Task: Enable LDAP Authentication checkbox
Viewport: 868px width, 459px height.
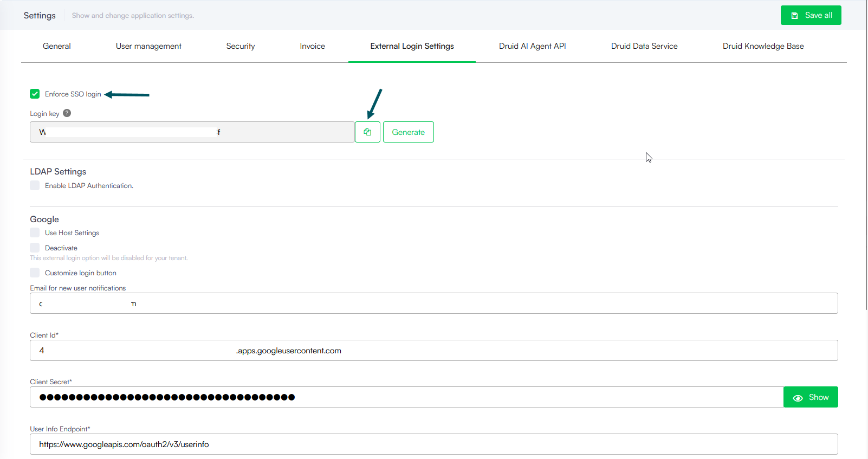Action: 35,185
